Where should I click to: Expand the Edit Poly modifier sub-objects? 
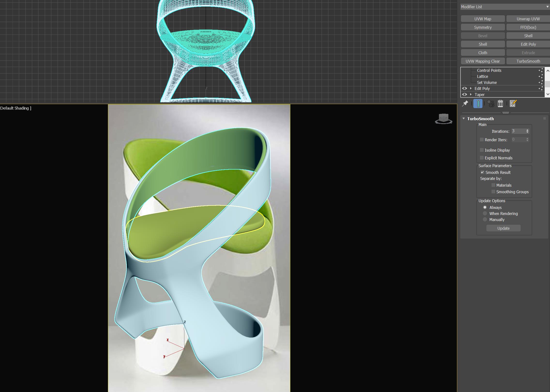click(x=471, y=88)
